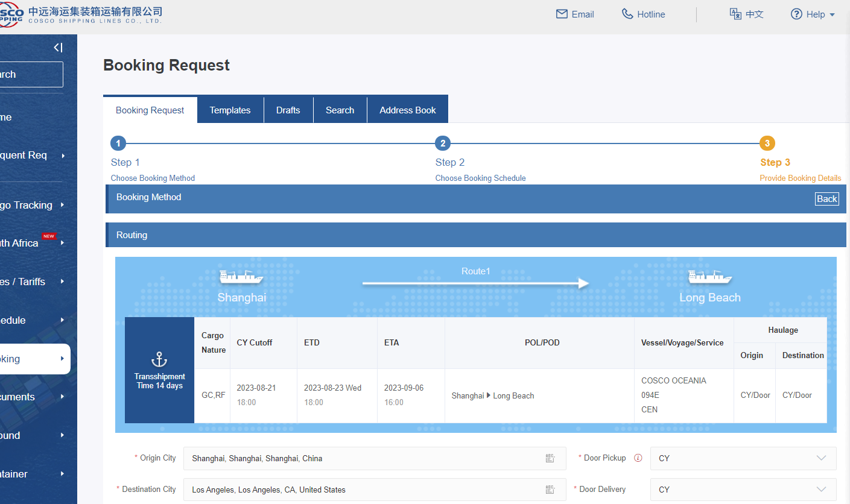
Task: Click the ETA value 2023-09-06
Action: (x=404, y=388)
